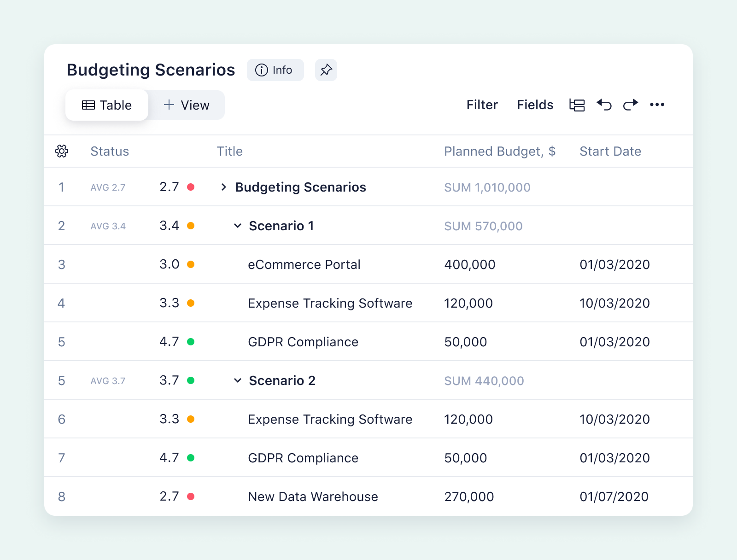Screen dimensions: 737x560
Task: Click the Title column header
Action: (x=229, y=151)
